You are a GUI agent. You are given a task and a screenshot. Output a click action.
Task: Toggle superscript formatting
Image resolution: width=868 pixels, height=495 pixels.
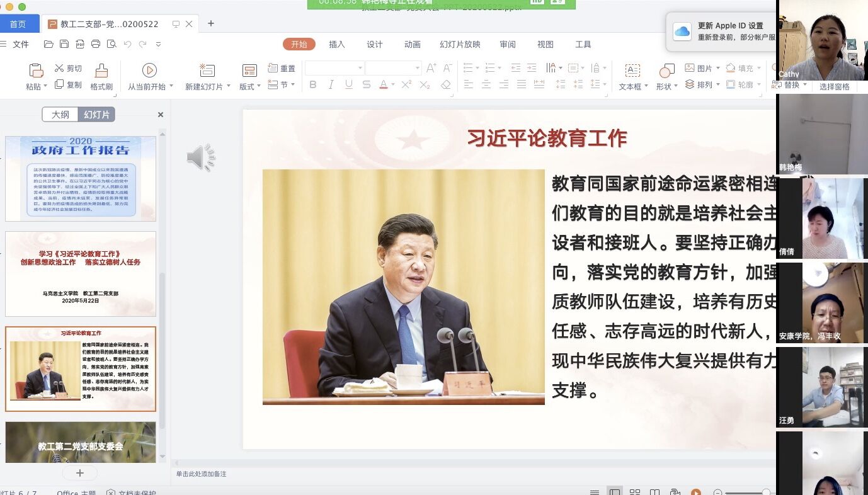click(x=406, y=84)
